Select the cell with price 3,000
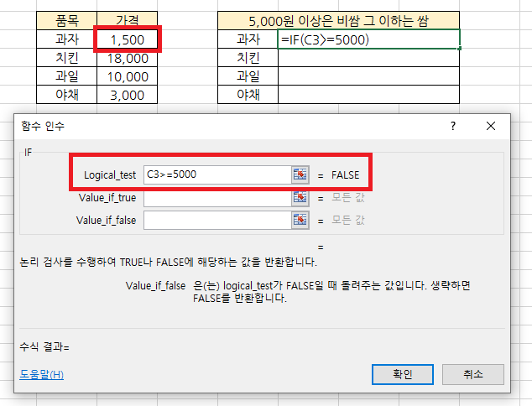The image size is (532, 406). click(x=128, y=95)
